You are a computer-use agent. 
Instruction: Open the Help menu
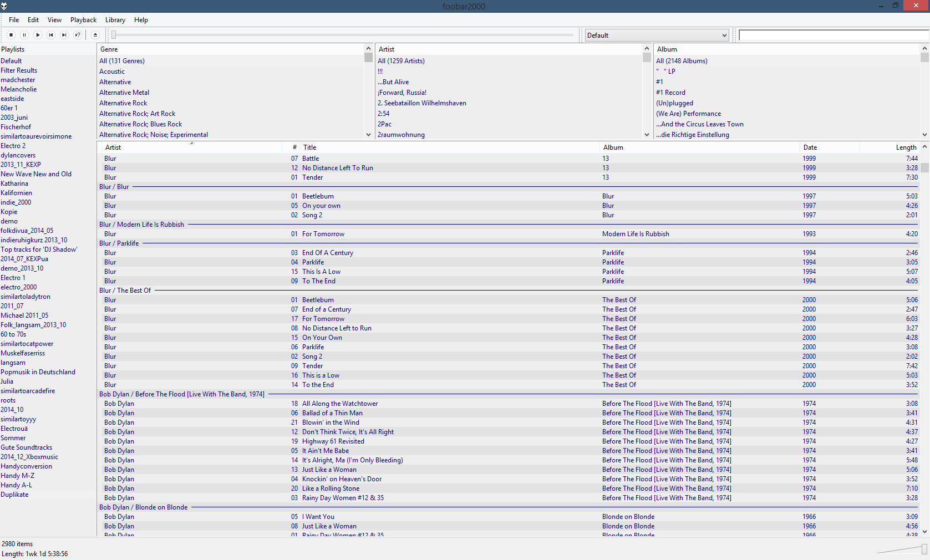141,20
